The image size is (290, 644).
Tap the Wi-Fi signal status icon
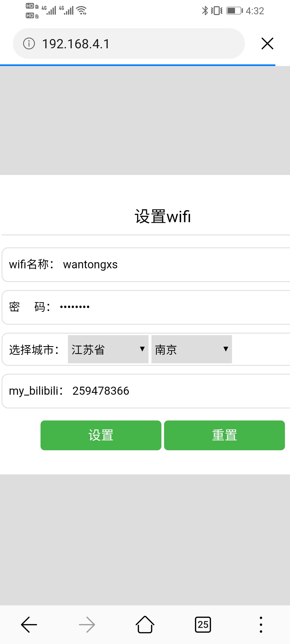point(81,11)
